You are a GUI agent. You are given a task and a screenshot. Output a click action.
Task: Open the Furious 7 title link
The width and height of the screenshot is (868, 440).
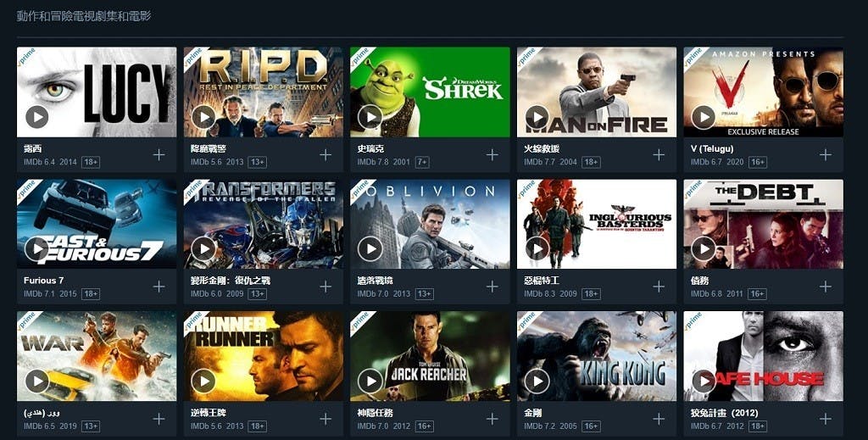coord(44,281)
